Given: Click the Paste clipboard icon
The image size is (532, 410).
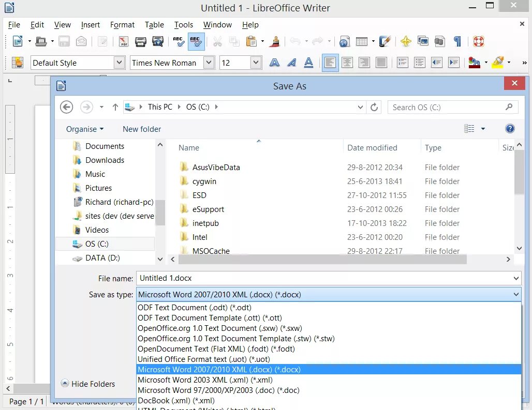Looking at the screenshot, I should pos(251,41).
